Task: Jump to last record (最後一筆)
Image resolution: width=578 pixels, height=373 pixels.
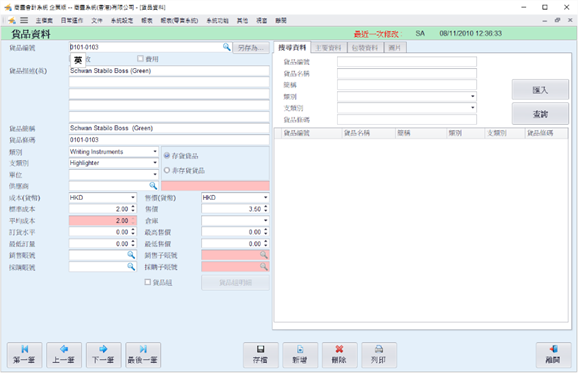Action: pos(143,355)
